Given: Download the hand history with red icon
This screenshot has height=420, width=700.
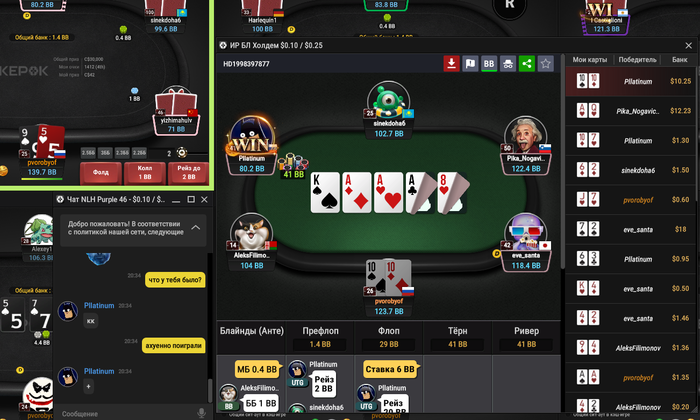Looking at the screenshot, I should pos(451,63).
